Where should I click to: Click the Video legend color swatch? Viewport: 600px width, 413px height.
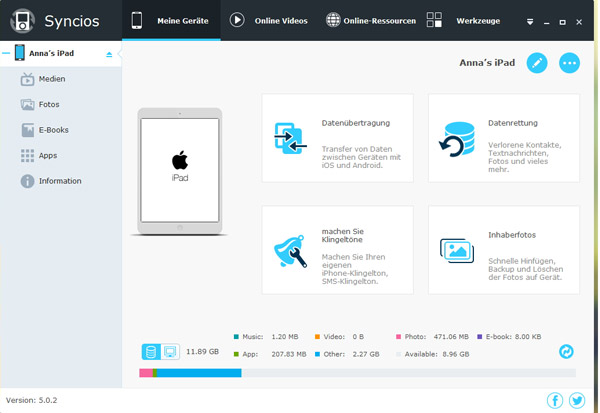click(317, 337)
